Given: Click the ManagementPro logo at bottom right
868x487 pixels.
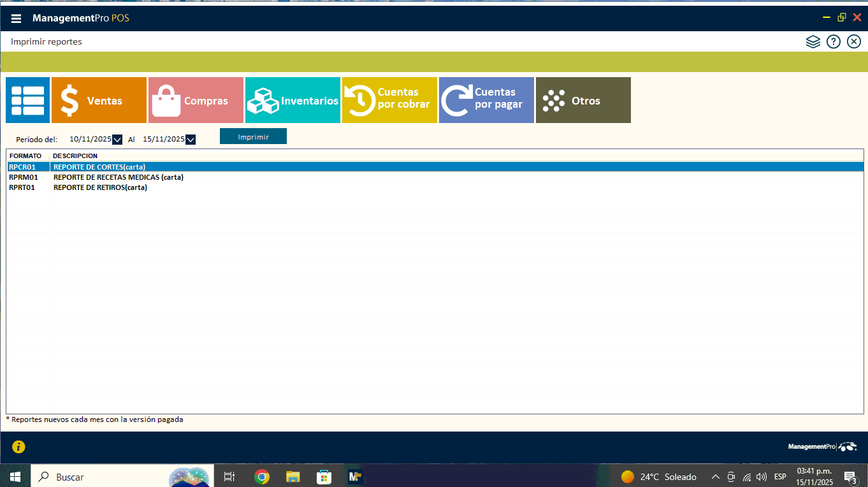Looking at the screenshot, I should tap(821, 447).
